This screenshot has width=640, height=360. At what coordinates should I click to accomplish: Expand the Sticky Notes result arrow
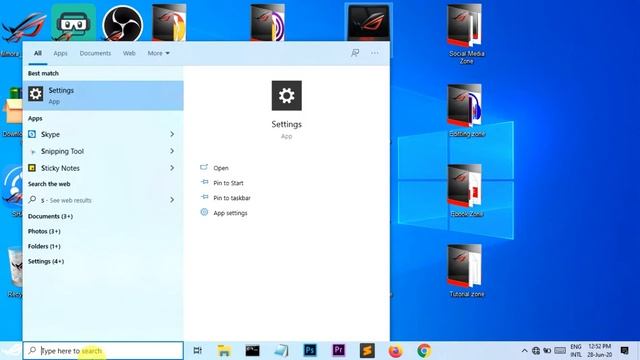(x=172, y=168)
